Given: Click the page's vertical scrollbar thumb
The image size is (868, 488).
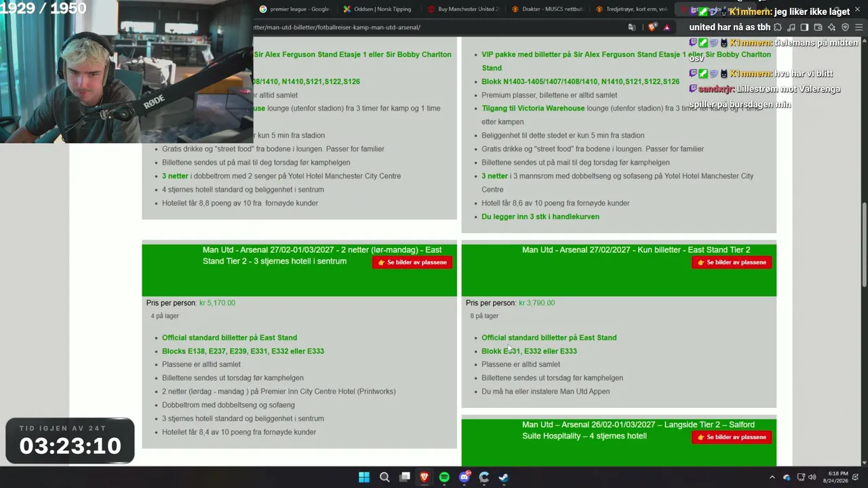Looking at the screenshot, I should click(x=864, y=245).
